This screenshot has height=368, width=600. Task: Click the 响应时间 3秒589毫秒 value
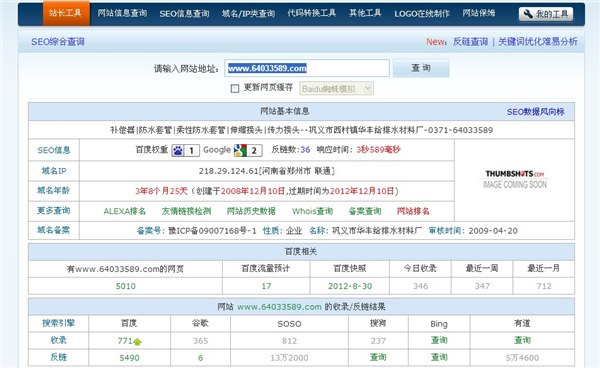coord(378,150)
